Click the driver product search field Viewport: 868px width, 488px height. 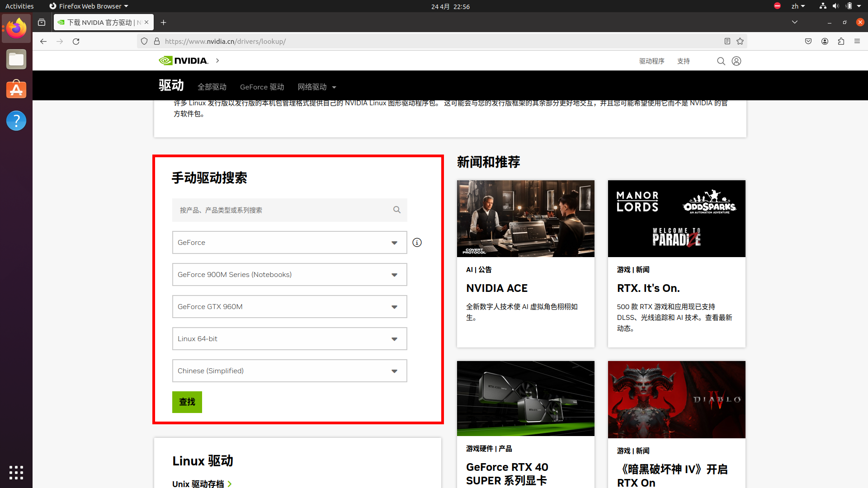click(x=285, y=210)
